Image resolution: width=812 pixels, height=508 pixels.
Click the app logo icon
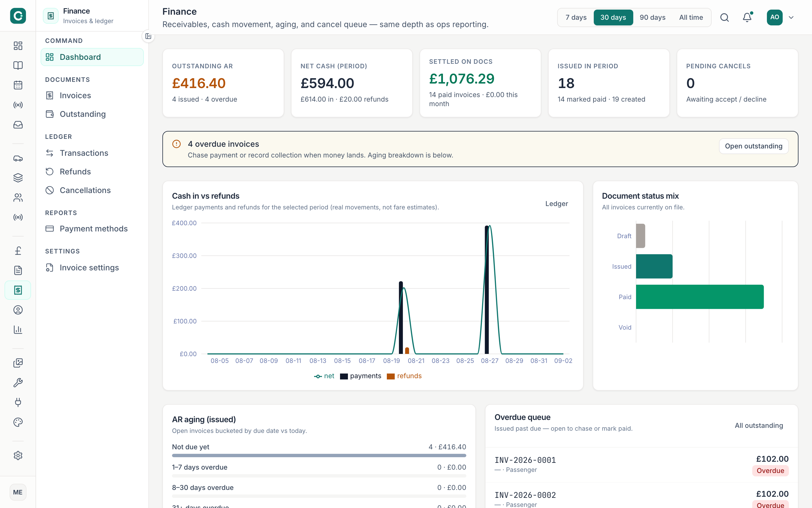pyautogui.click(x=18, y=16)
